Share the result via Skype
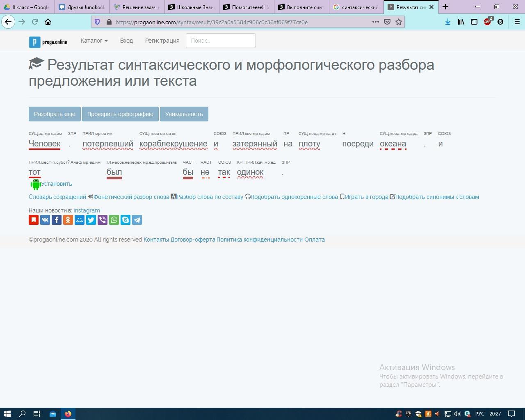 [126, 220]
